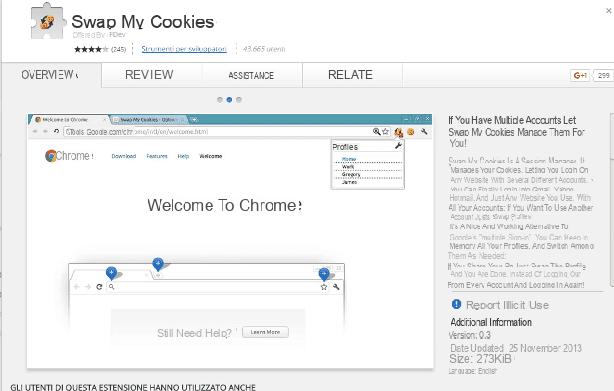Click the main extension screenshot preview

click(x=230, y=241)
